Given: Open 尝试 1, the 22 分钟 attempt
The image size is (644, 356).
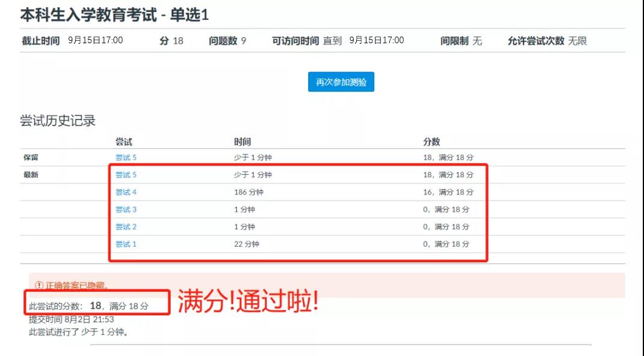Looking at the screenshot, I should (125, 244).
